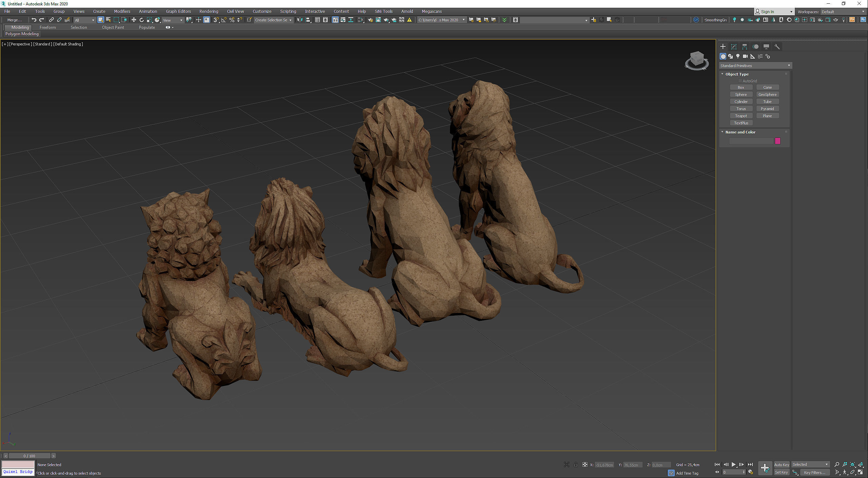Image resolution: width=868 pixels, height=478 pixels.
Task: Click the GeoSphere button
Action: [x=767, y=95]
